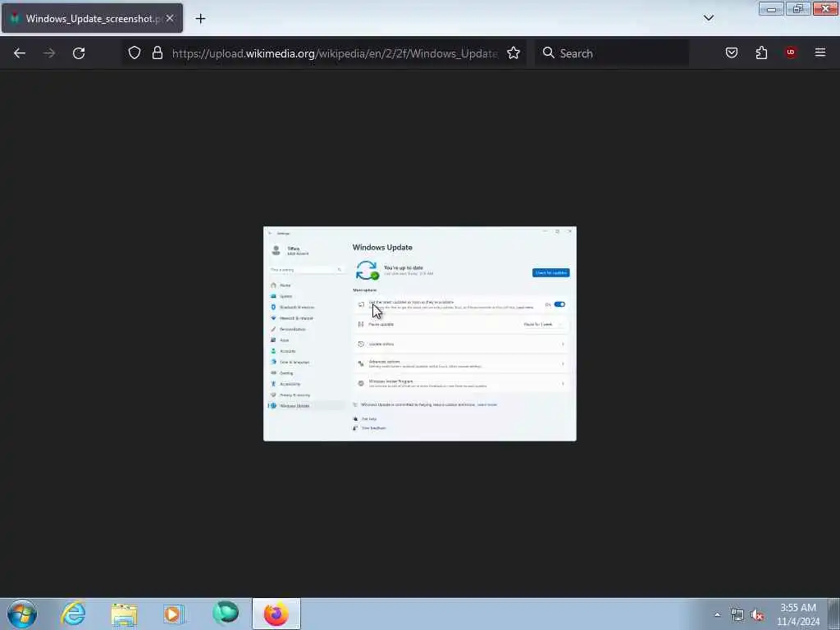This screenshot has width=840, height=630.
Task: Click into the Firefox Search box
Action: (x=612, y=53)
